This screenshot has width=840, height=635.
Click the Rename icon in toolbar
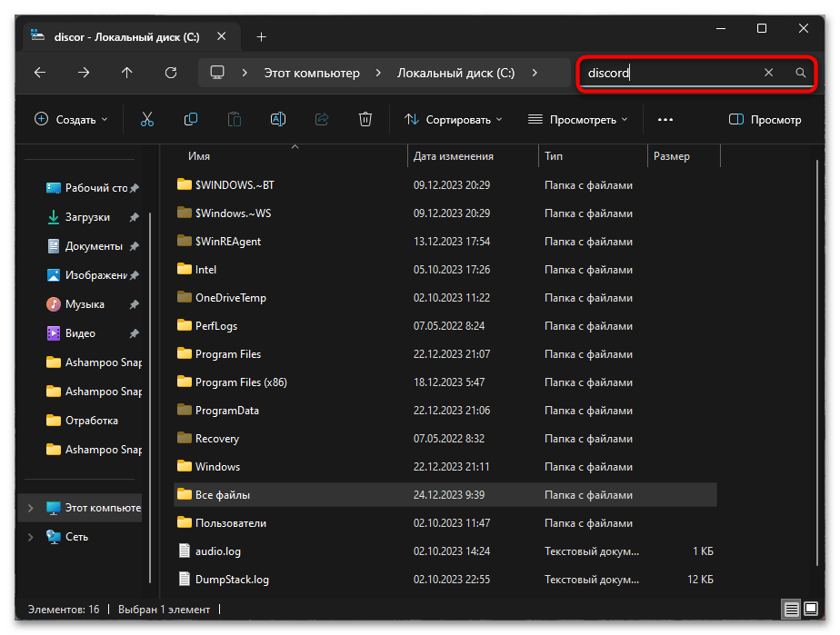tap(278, 119)
